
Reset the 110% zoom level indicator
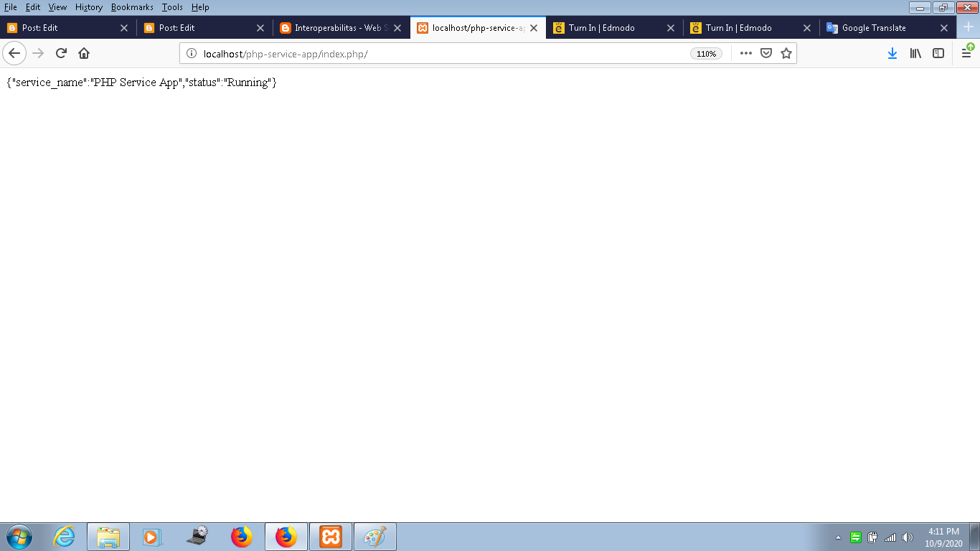707,54
